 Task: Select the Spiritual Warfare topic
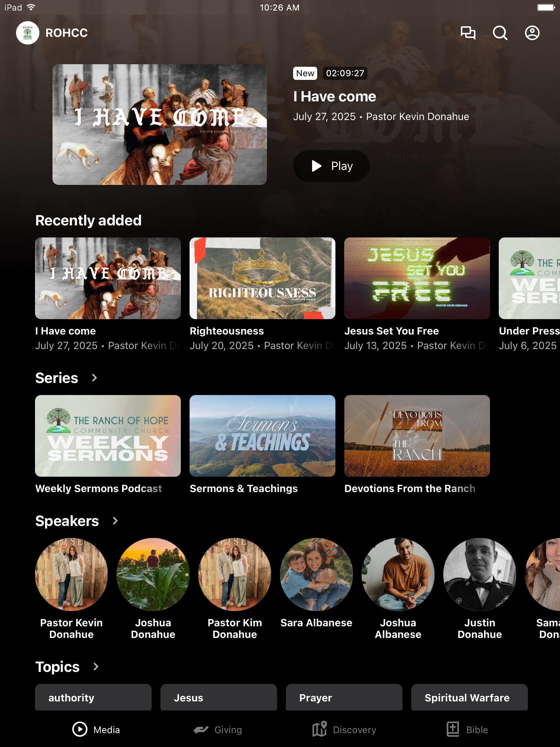coord(470,697)
